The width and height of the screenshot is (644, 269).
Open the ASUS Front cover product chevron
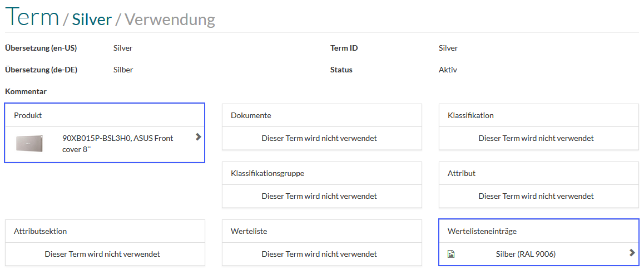[x=199, y=137]
